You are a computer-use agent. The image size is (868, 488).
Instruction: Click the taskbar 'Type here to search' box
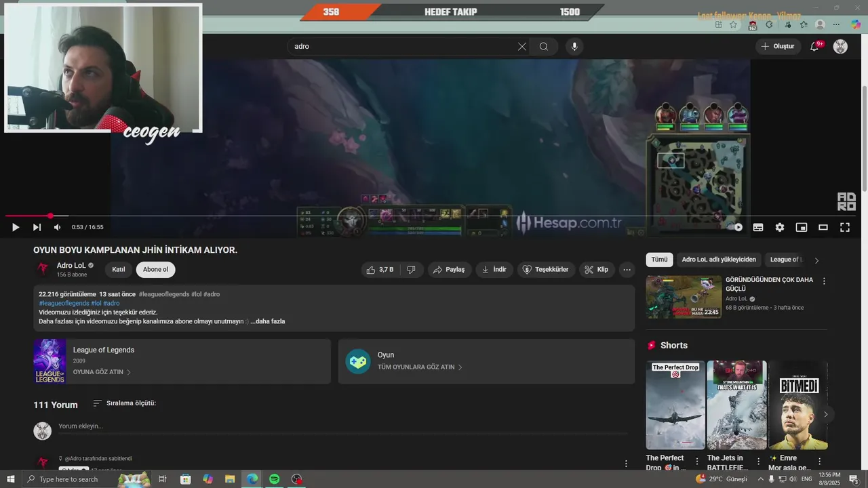click(86, 479)
